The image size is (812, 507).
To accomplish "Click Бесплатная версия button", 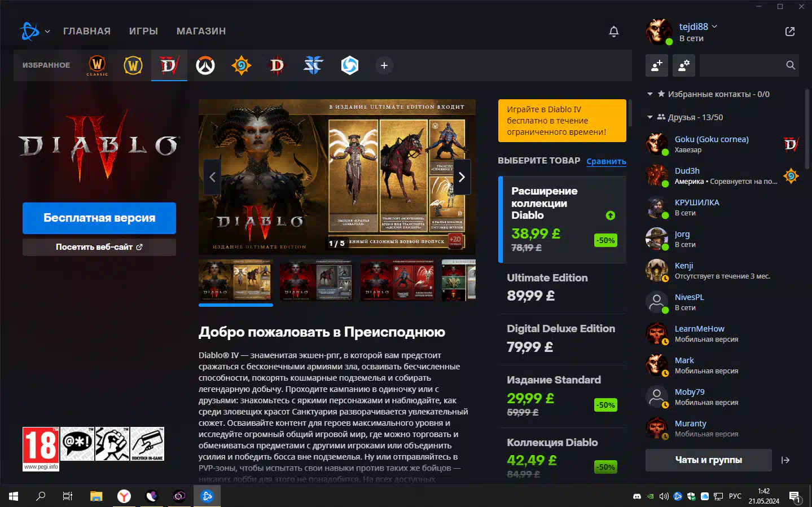I will pyautogui.click(x=99, y=218).
